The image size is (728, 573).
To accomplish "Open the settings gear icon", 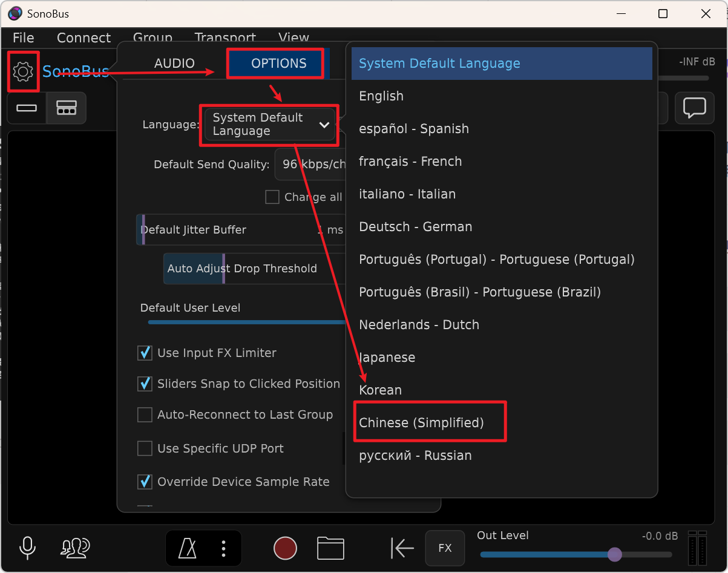I will pos(23,72).
